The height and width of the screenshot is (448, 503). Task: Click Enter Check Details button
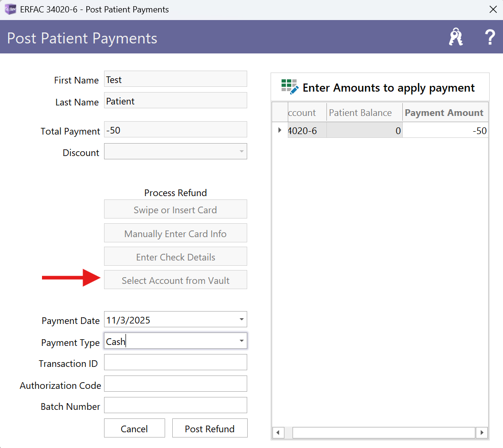tap(176, 257)
